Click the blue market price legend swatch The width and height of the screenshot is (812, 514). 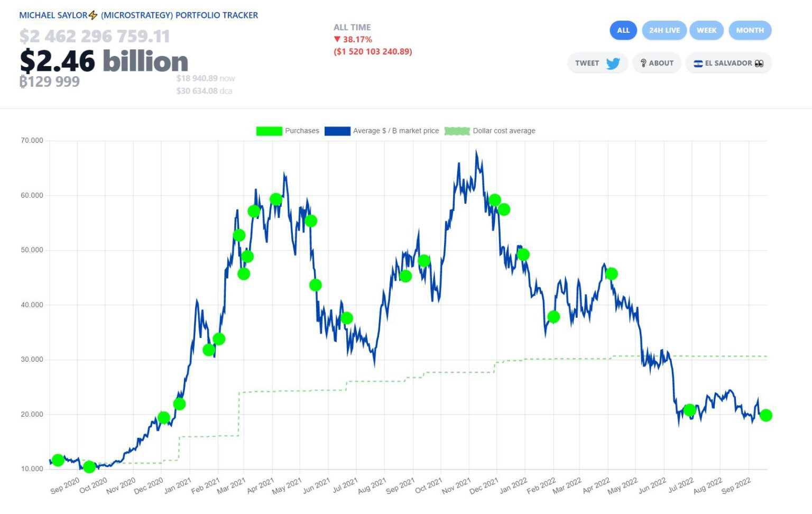(337, 131)
